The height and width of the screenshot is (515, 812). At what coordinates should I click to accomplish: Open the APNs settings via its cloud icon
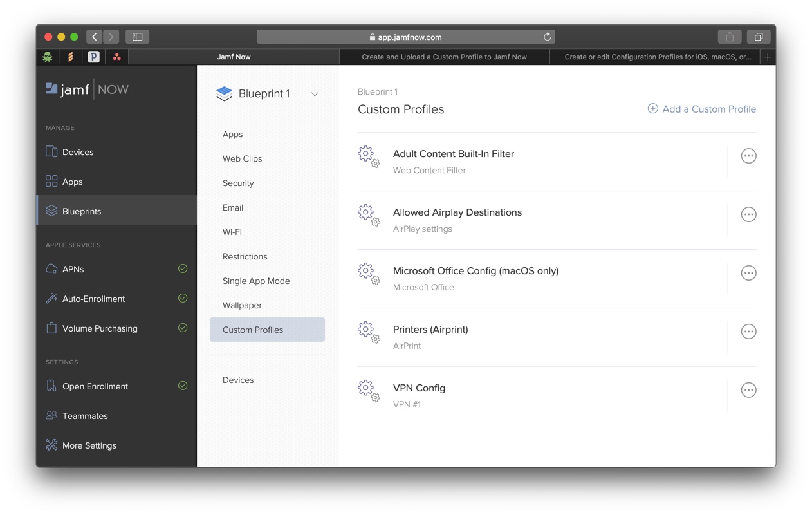(51, 268)
